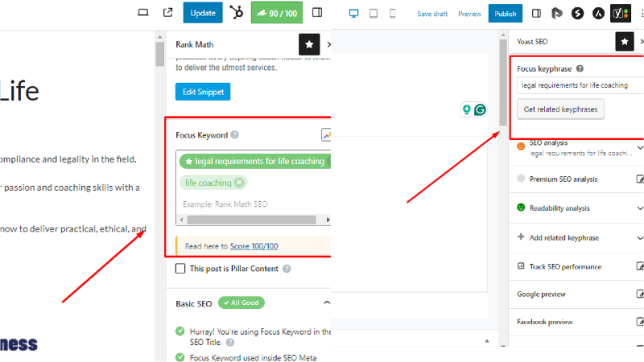Pin Rank Math panel with star icon
Image resolution: width=644 pixels, height=362 pixels.
(309, 44)
